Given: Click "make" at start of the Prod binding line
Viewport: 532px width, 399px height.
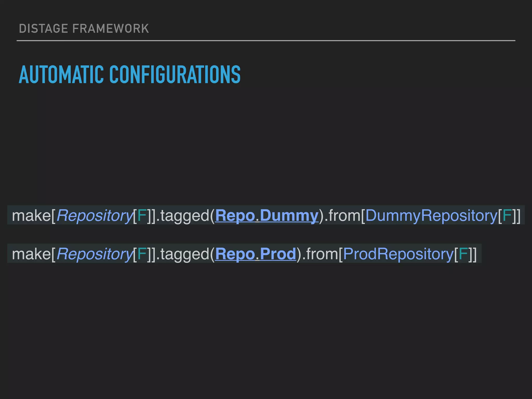Looking at the screenshot, I should (x=31, y=254).
